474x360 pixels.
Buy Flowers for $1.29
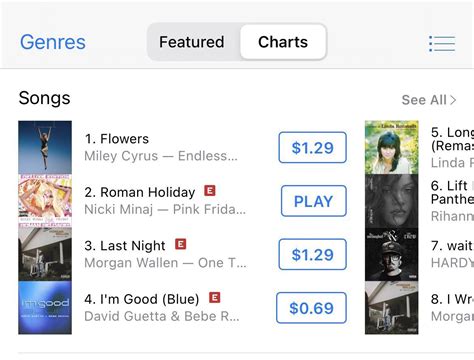pyautogui.click(x=312, y=147)
